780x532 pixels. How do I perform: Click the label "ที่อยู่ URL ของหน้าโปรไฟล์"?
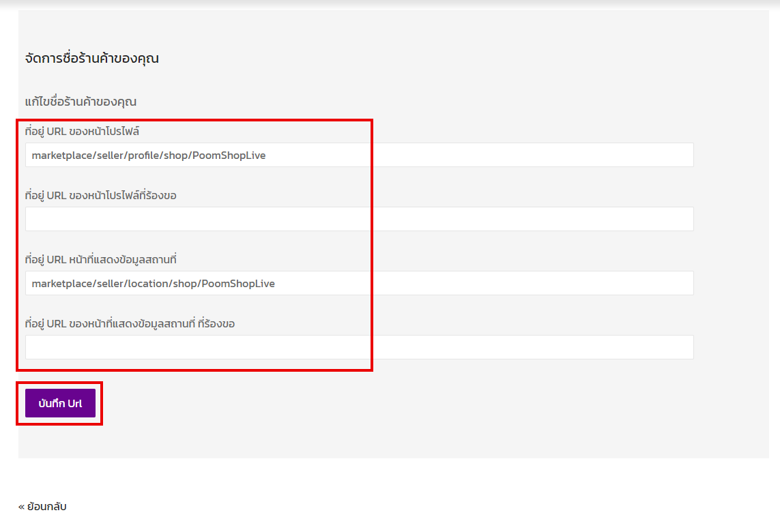click(x=82, y=131)
